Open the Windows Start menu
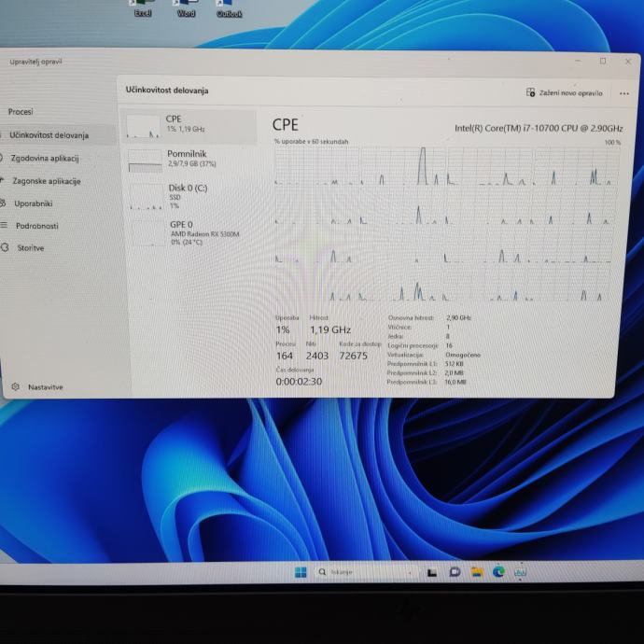The image size is (644, 644). coord(301,572)
